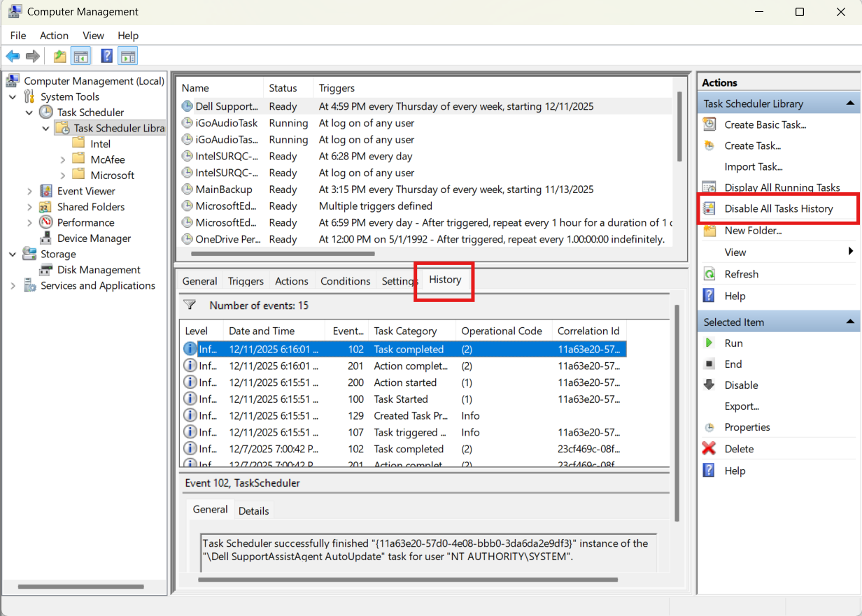Select the OneDrive Per... task row
Viewport: 862px width, 616px height.
coord(425,239)
